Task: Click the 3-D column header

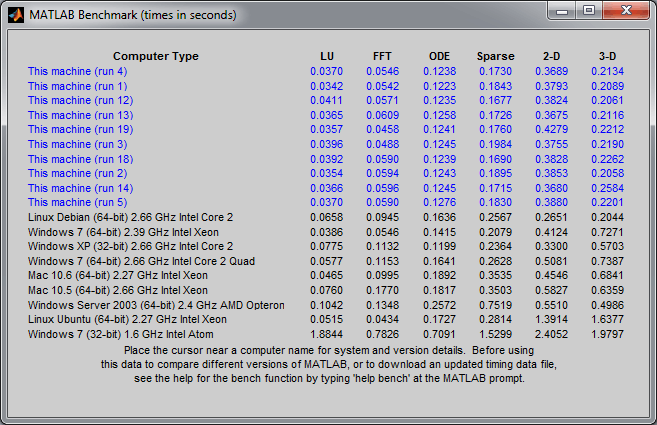Action: click(607, 56)
